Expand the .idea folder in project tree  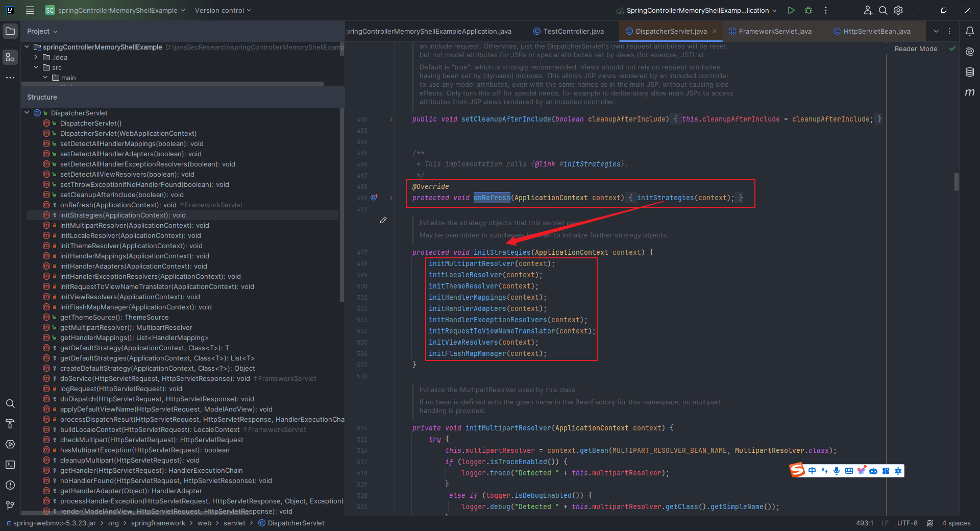point(36,57)
